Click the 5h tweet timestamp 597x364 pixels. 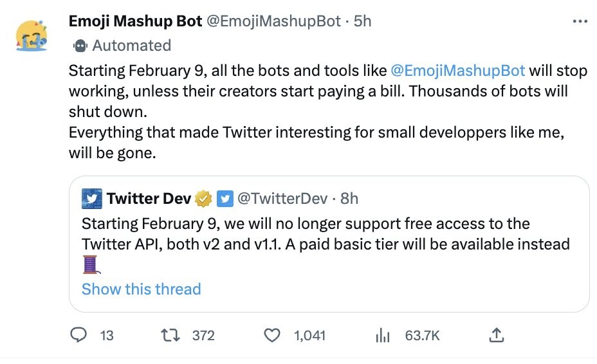363,21
